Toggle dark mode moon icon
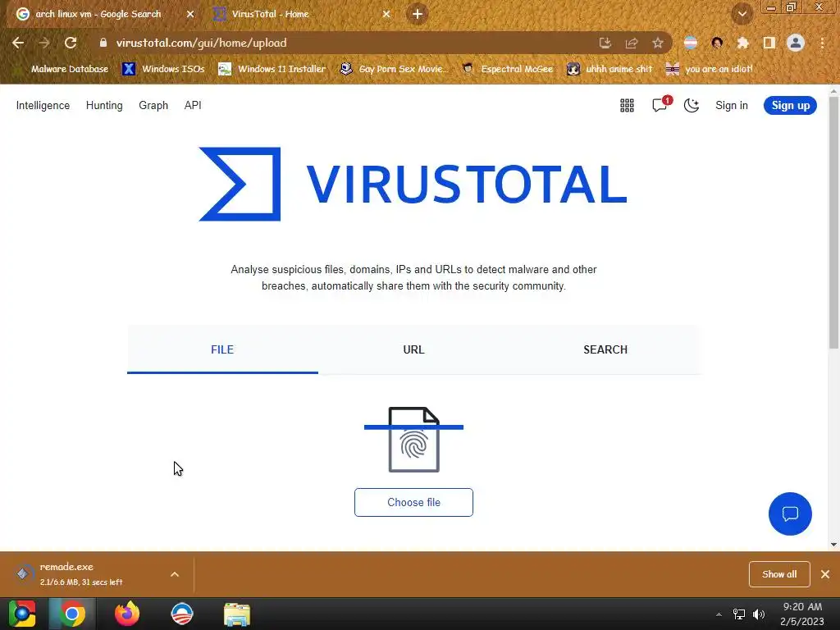Image resolution: width=840 pixels, height=630 pixels. (692, 106)
